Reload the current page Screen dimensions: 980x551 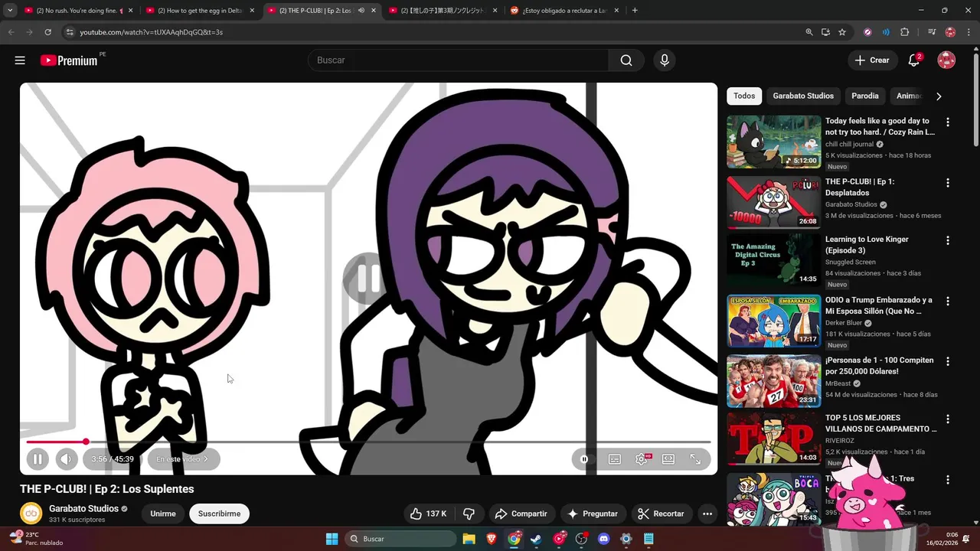(47, 32)
